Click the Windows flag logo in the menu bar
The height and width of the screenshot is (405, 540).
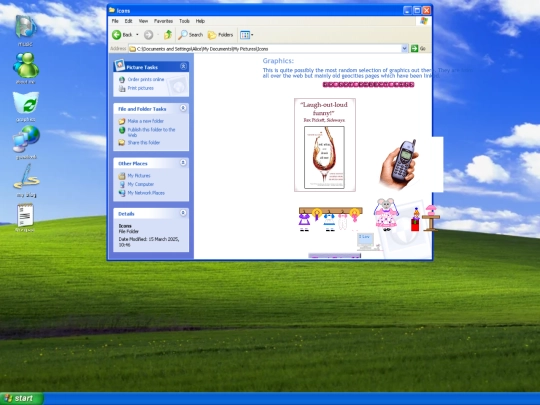tap(424, 21)
